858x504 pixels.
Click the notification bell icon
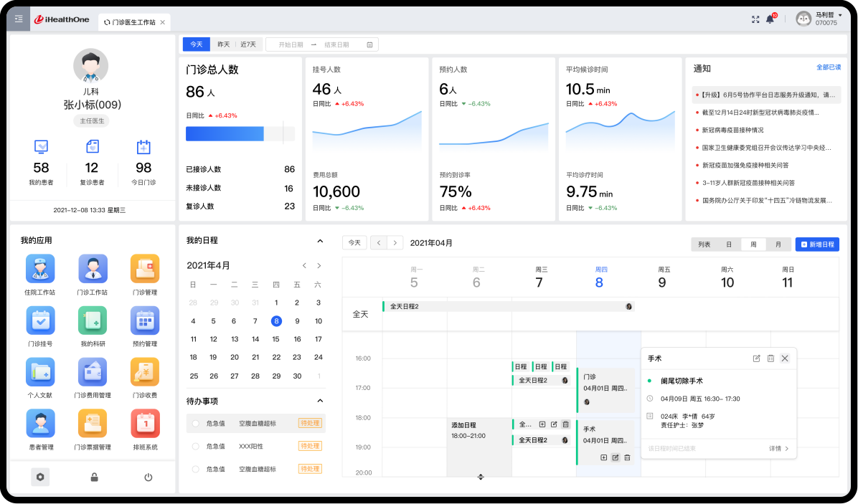coord(770,19)
